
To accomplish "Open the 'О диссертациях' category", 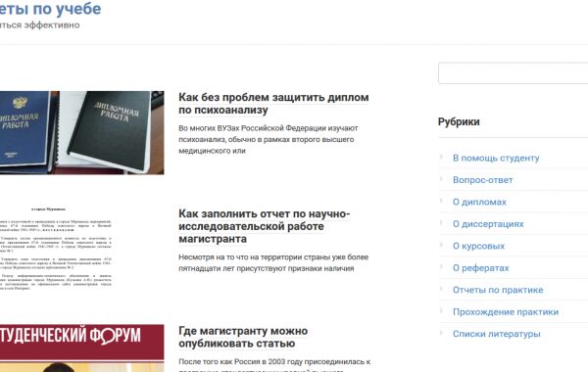I will click(488, 224).
